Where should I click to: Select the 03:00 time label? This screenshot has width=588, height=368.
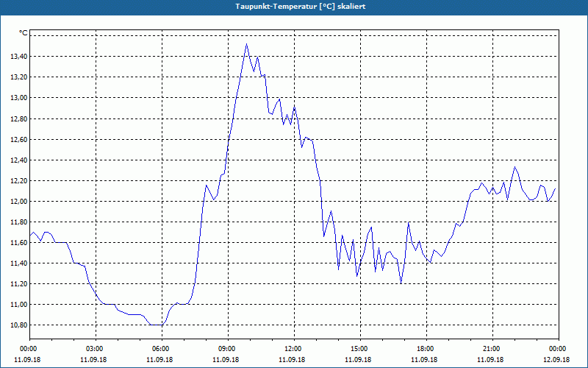(96, 349)
